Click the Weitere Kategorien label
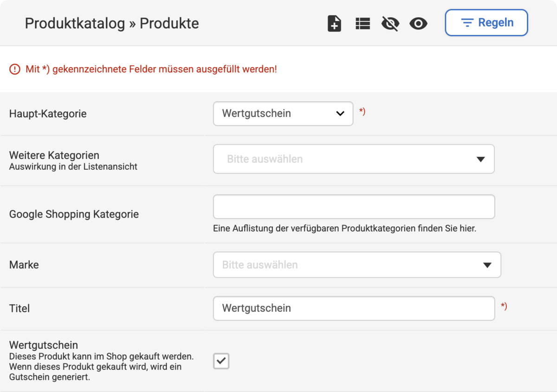The height and width of the screenshot is (392, 557). pyautogui.click(x=54, y=155)
